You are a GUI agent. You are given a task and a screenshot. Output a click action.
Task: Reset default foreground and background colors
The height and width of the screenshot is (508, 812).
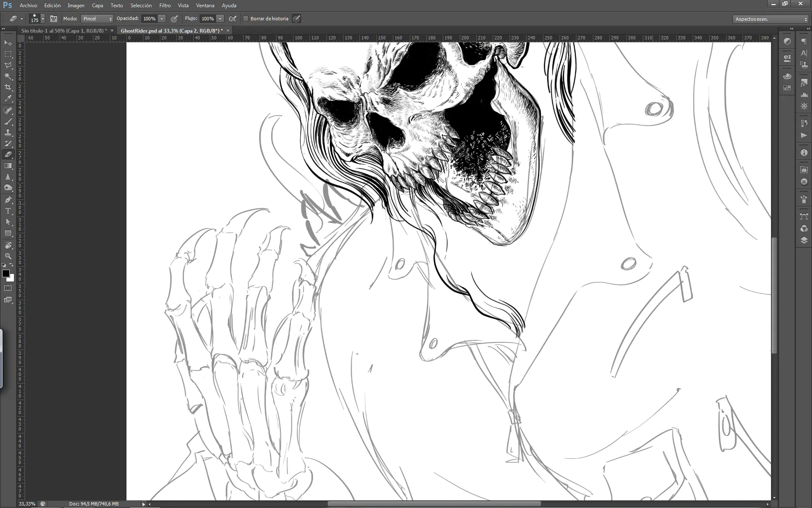tap(4, 265)
